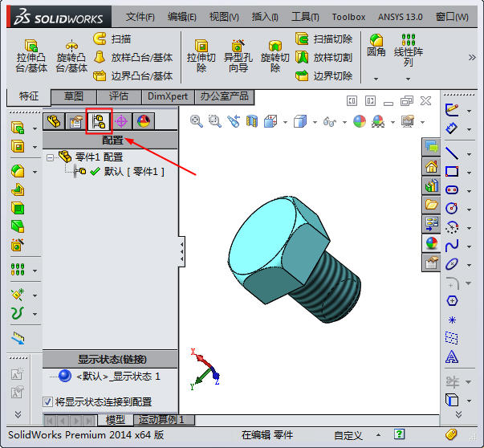
Task: Open the ConfigurationManager tab icon
Action: [x=99, y=122]
